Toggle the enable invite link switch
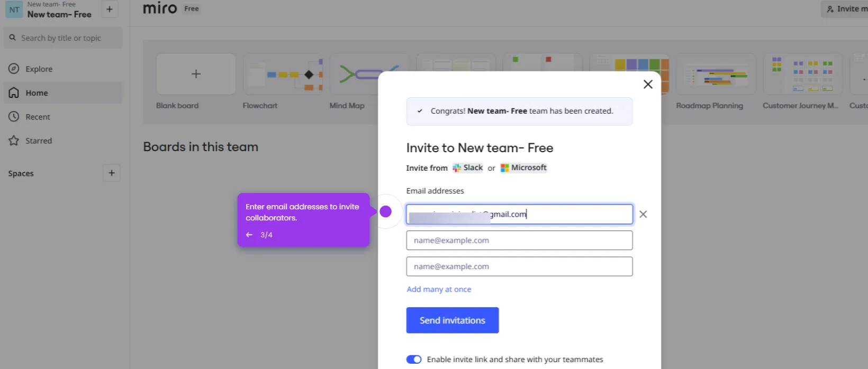The height and width of the screenshot is (369, 868). 414,359
